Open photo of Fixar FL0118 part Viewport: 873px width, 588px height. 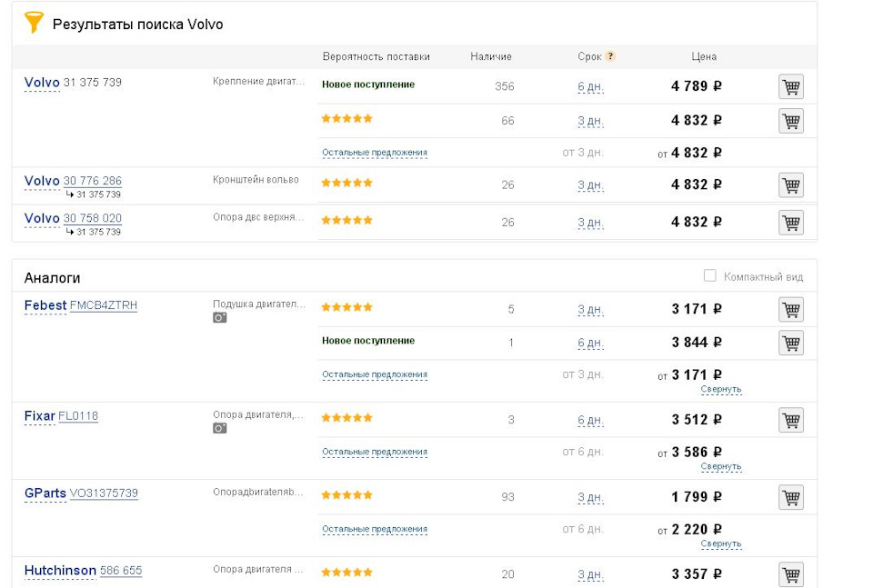pyautogui.click(x=219, y=428)
